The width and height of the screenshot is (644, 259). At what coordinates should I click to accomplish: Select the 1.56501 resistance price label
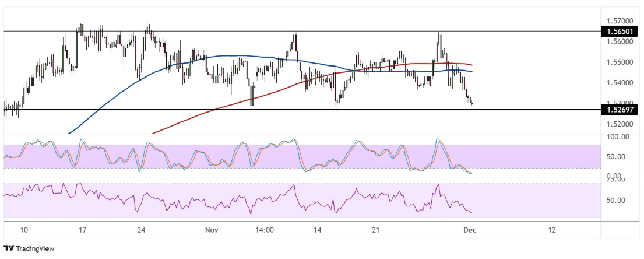pos(620,32)
